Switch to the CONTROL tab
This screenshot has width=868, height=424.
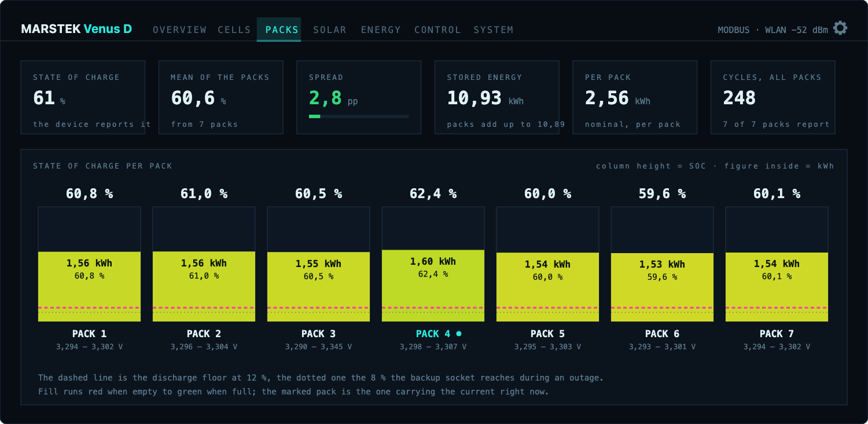click(437, 30)
